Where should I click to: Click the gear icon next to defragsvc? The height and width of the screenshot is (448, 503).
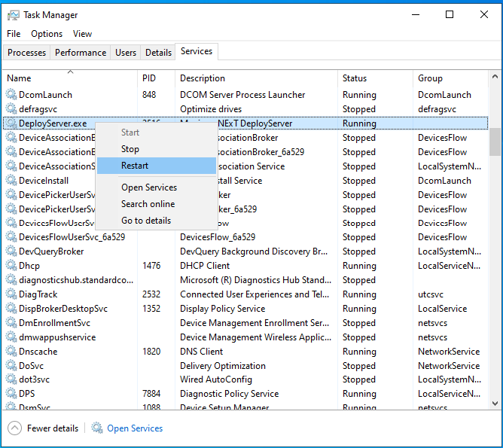(x=11, y=108)
